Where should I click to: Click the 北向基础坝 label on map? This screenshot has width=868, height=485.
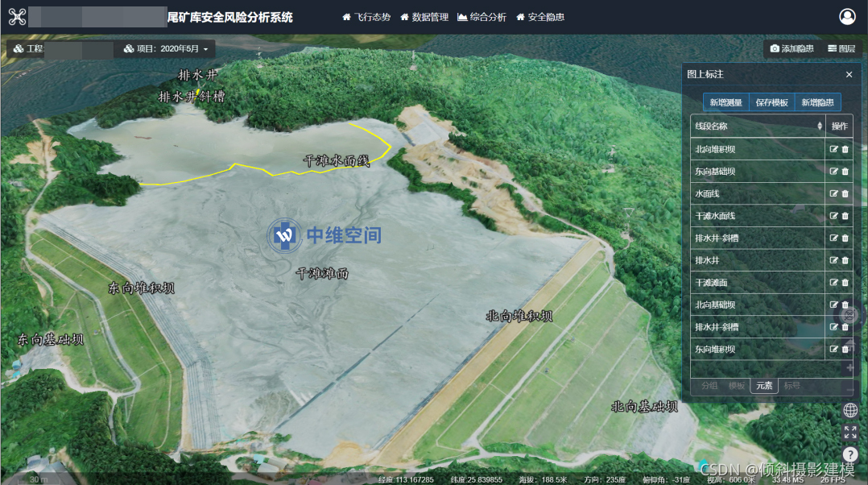pos(644,406)
